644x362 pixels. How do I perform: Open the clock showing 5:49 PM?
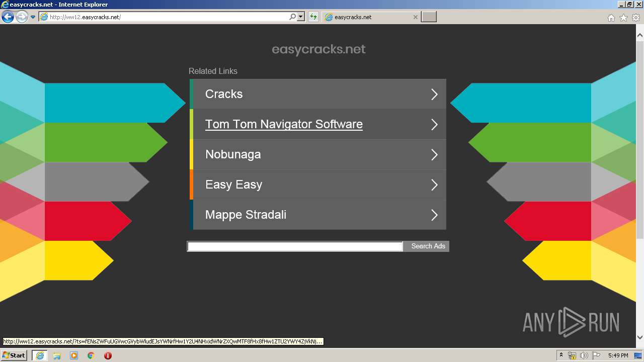(618, 355)
